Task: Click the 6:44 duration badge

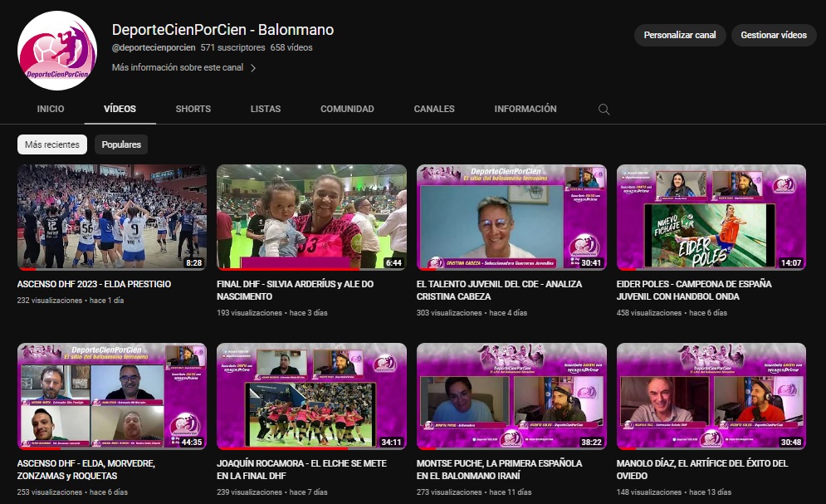Action: click(x=393, y=263)
